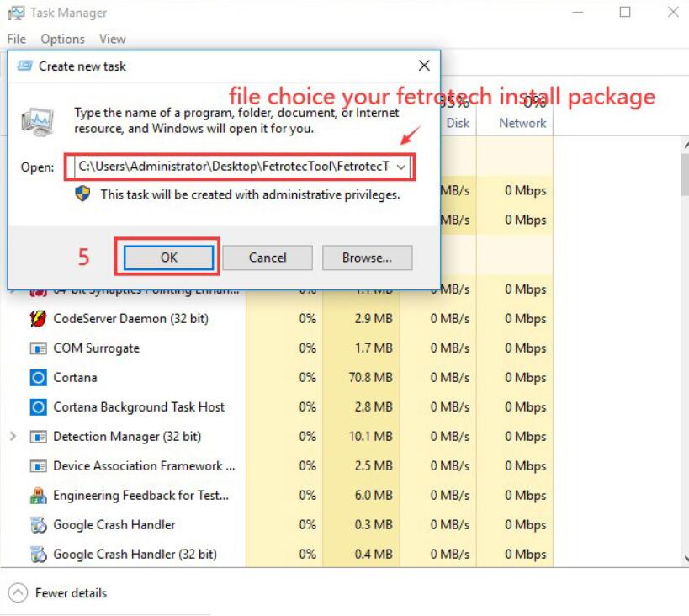689x616 pixels.
Task: Click the Cancel button
Action: point(268,258)
